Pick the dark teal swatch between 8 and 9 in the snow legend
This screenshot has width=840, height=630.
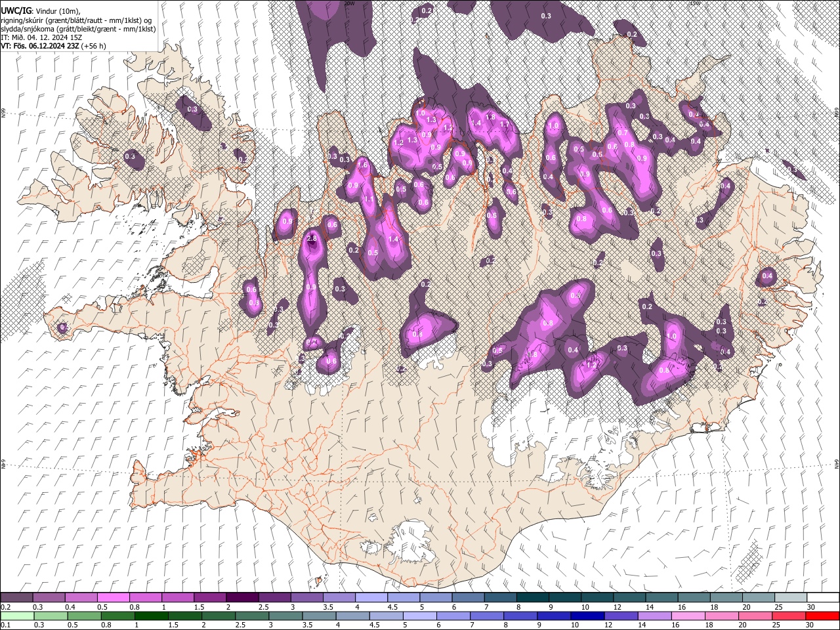click(x=532, y=598)
